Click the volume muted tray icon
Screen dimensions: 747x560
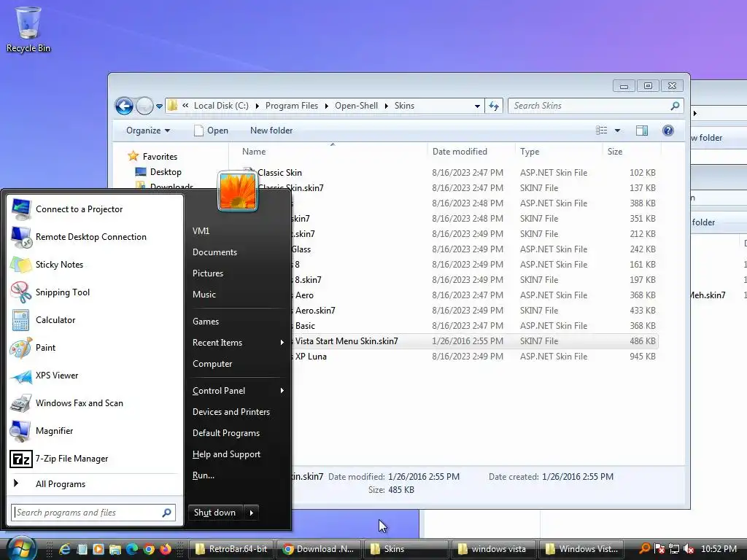pos(689,549)
